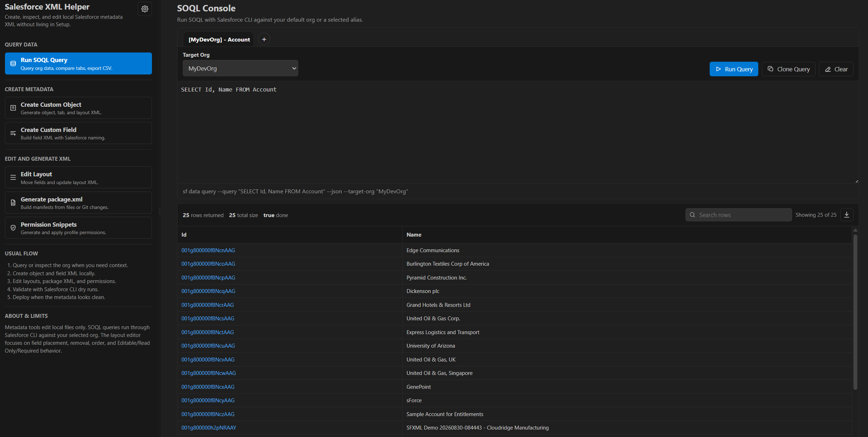Open Run SOQL Query section
Screen dimensions: 868x437
pyautogui.click(x=78, y=63)
